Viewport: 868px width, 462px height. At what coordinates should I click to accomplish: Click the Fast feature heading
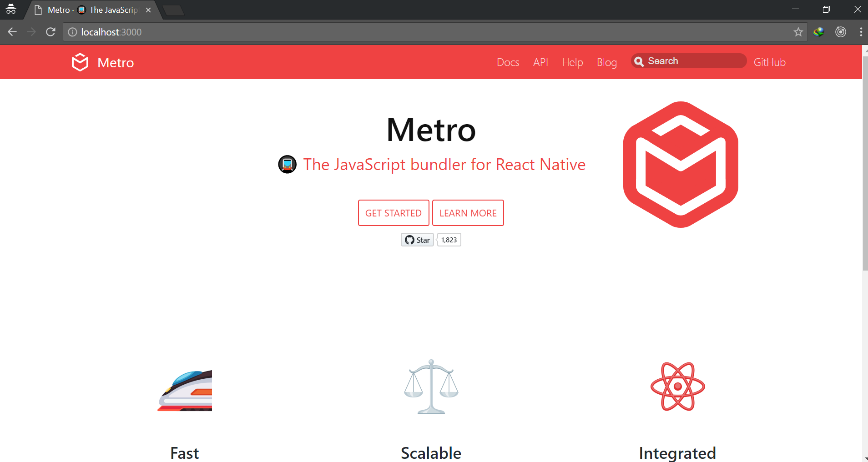pos(185,453)
